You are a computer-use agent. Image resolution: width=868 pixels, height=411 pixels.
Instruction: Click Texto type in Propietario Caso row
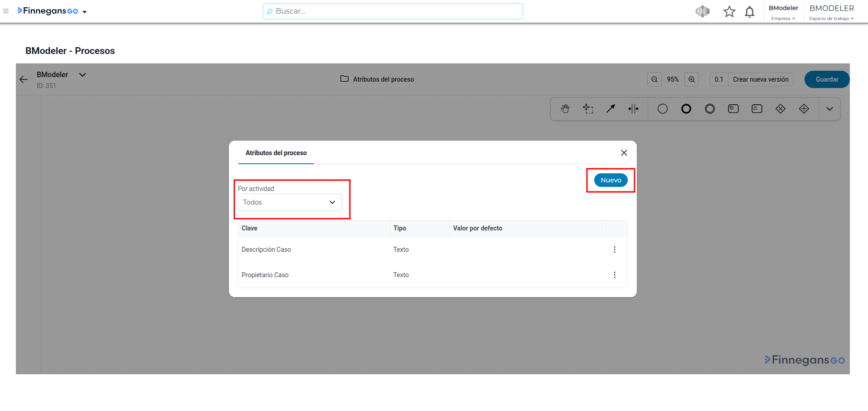coord(401,275)
